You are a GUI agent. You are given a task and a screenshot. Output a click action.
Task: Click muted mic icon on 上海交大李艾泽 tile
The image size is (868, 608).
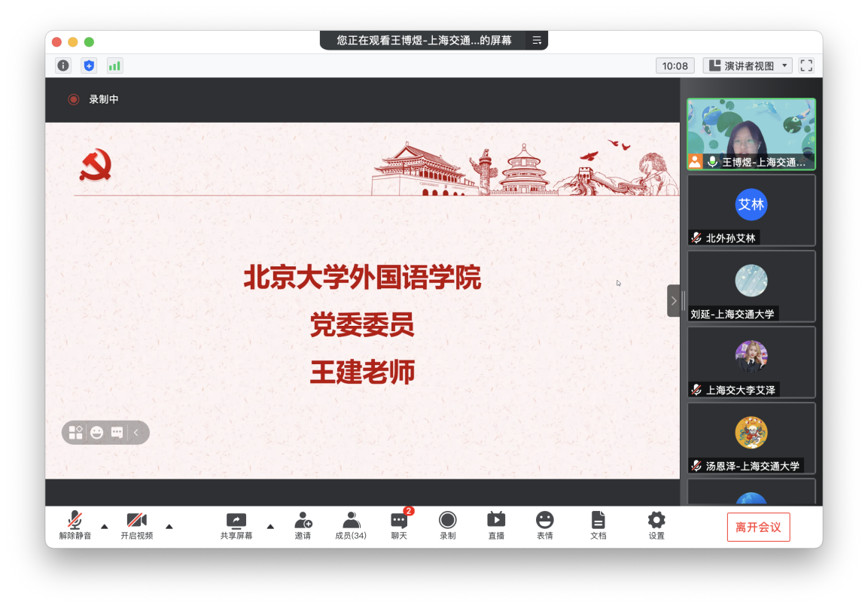coord(696,390)
